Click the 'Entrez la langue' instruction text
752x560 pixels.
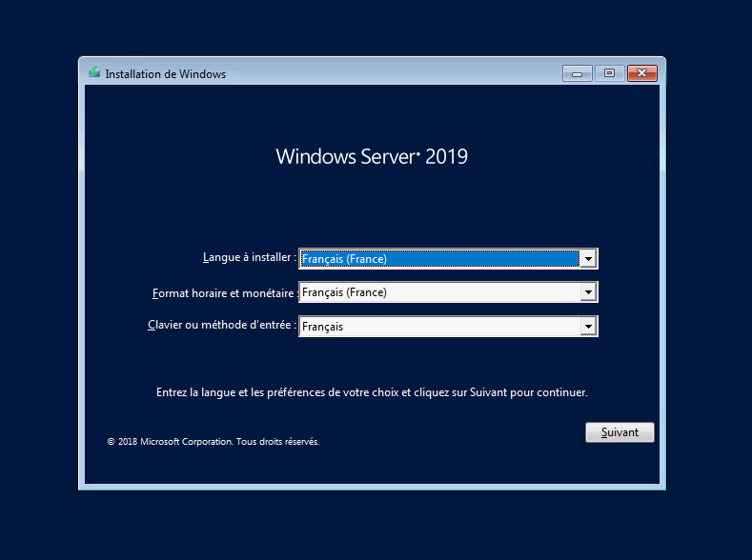[372, 391]
